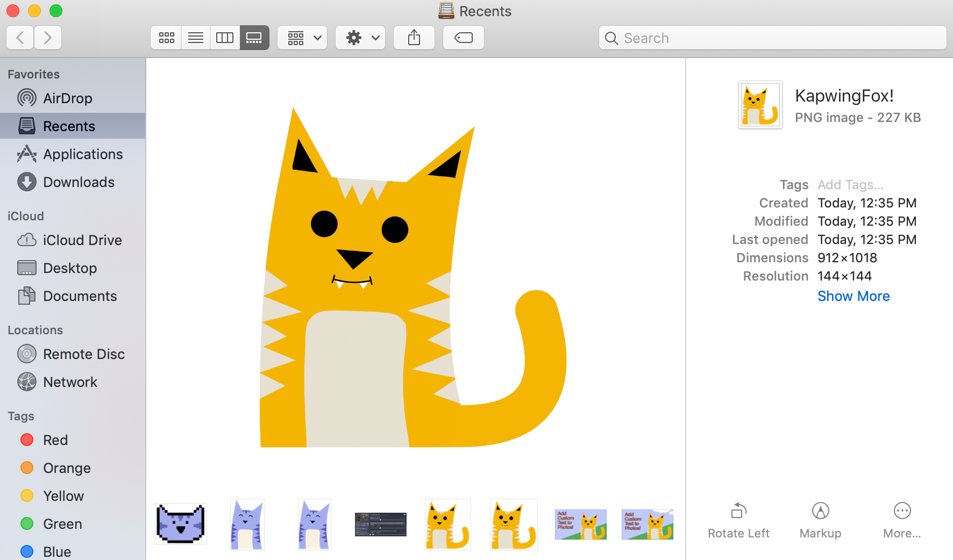This screenshot has width=953, height=560.
Task: Select the pixel cat face thumbnail
Action: tap(181, 524)
